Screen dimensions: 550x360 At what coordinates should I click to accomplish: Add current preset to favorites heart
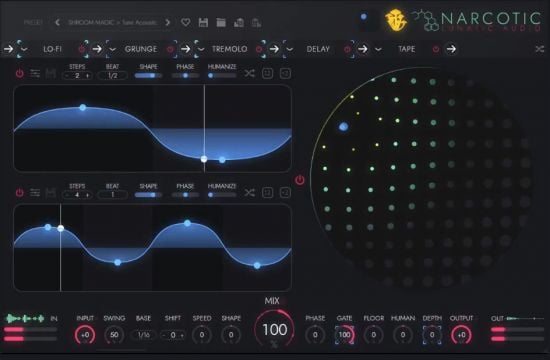tap(186, 22)
